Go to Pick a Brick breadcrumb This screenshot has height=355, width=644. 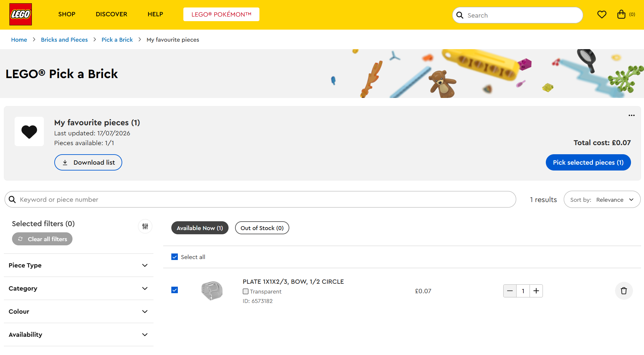tap(117, 40)
